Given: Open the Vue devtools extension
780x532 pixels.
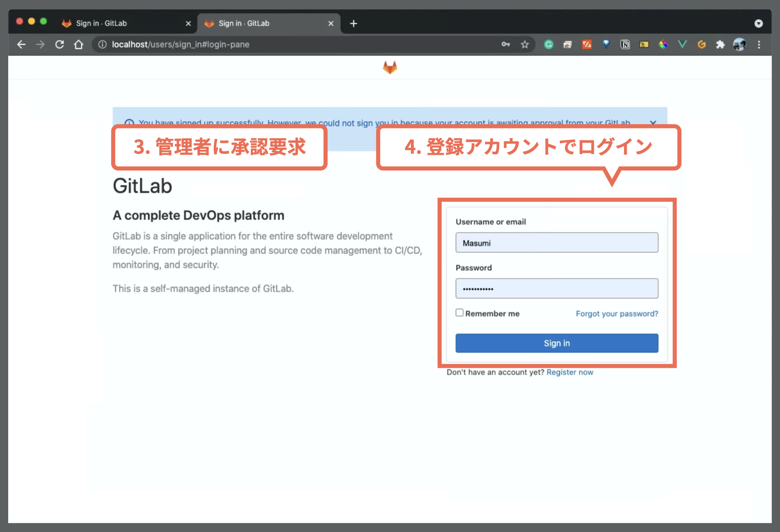Looking at the screenshot, I should (682, 44).
